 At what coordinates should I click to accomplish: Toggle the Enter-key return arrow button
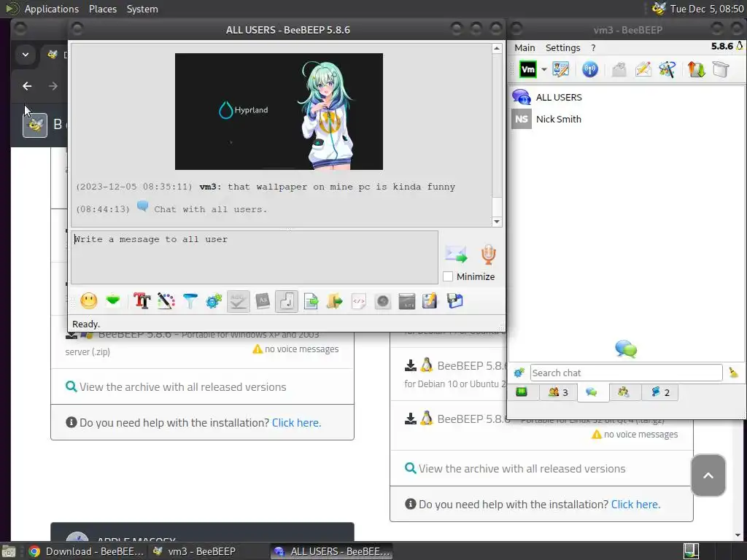pyautogui.click(x=287, y=301)
